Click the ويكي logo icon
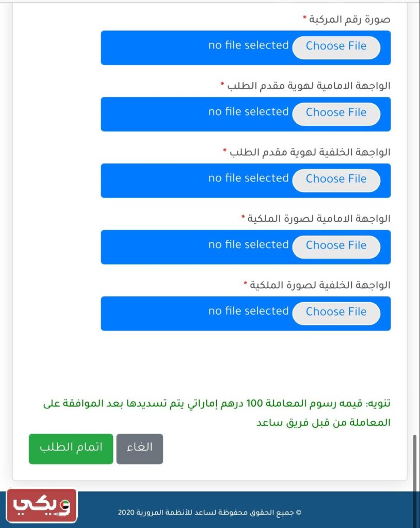 [42, 505]
